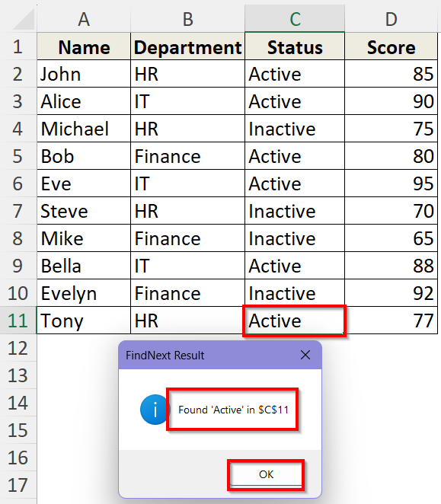The height and width of the screenshot is (504, 441).
Task: Select Tony's HR department cell
Action: 187,321
